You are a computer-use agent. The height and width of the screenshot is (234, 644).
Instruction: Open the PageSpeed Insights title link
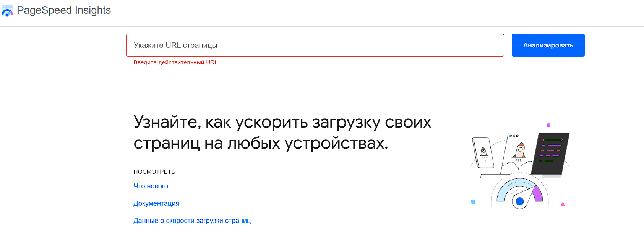pyautogui.click(x=64, y=10)
